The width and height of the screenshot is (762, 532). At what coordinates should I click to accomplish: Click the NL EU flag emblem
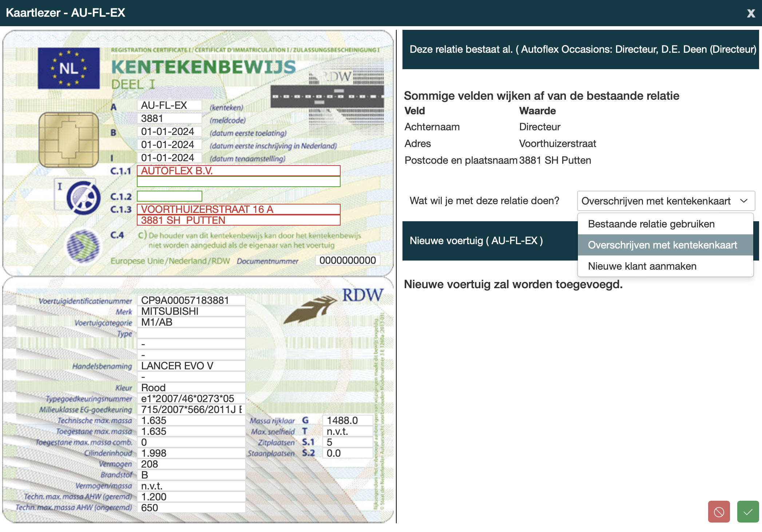69,68
